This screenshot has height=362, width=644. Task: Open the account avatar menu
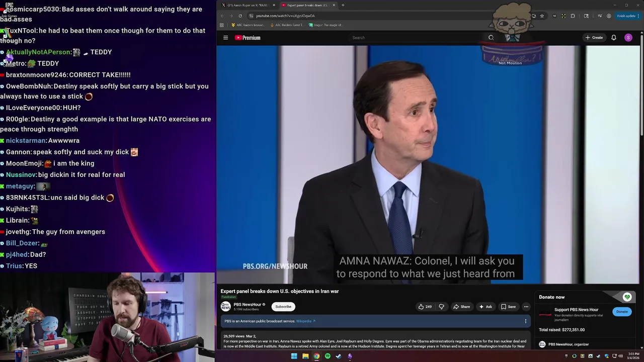tap(628, 38)
